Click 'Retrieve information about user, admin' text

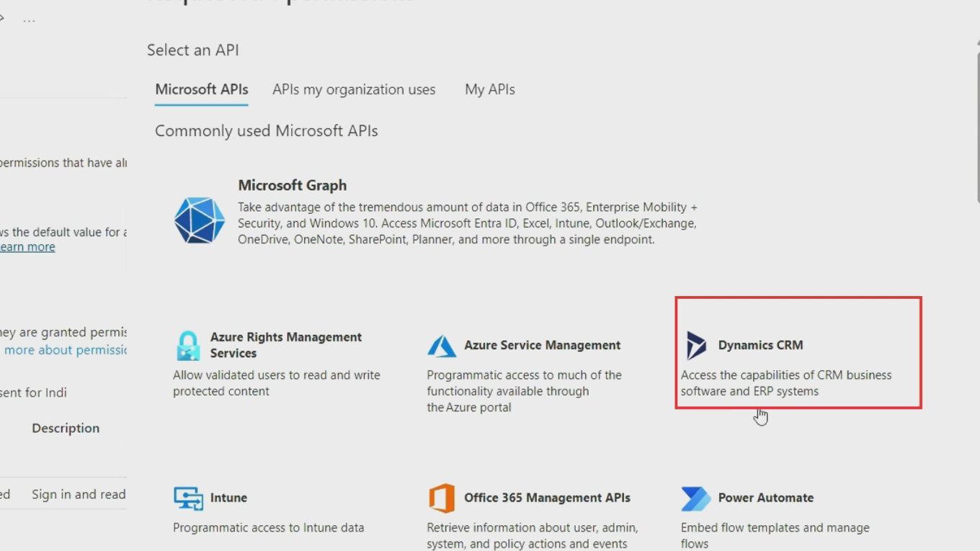533,528
